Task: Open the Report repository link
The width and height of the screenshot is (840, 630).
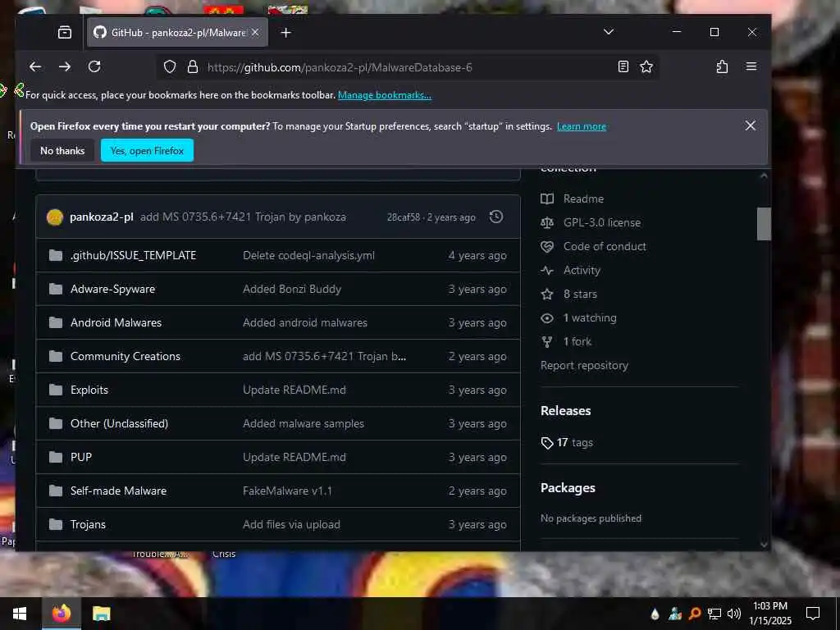Action: [584, 366]
